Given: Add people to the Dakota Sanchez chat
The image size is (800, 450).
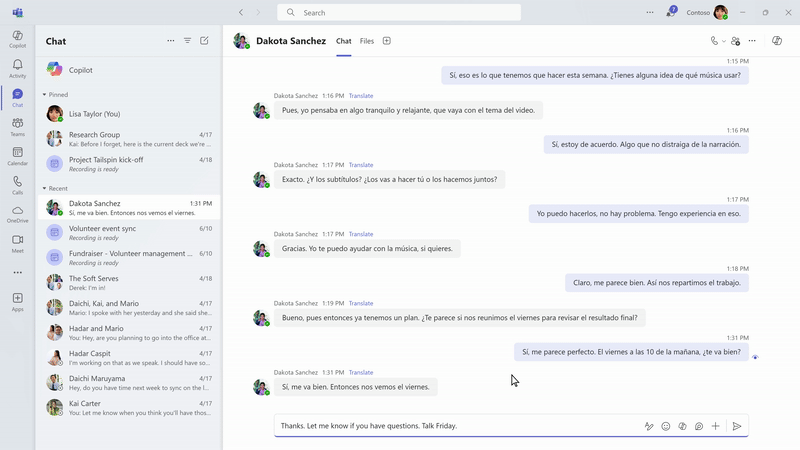Looking at the screenshot, I should [736, 41].
